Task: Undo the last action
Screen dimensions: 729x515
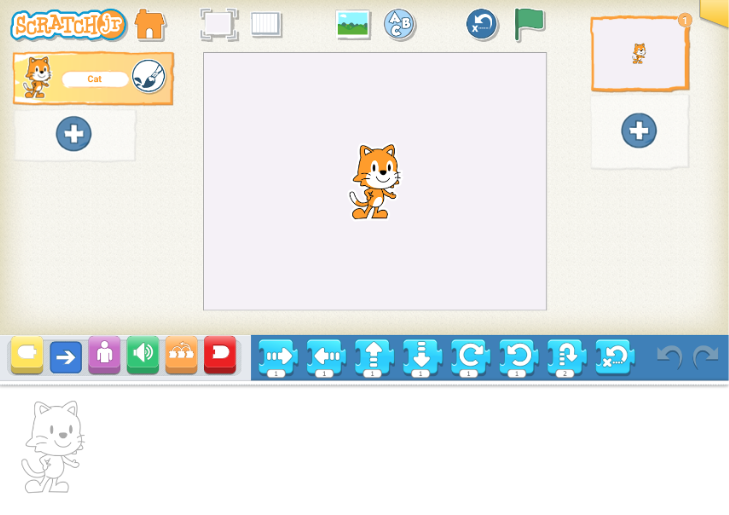Action: point(669,357)
